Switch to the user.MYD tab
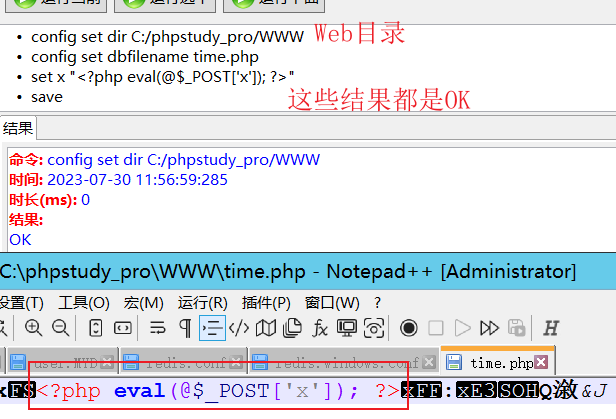The image size is (616, 419). click(x=63, y=363)
